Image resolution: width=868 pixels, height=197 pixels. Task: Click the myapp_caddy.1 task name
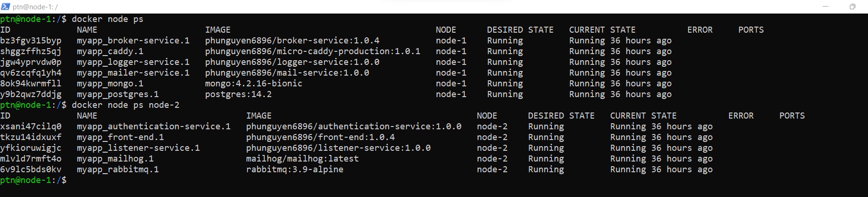(x=110, y=51)
